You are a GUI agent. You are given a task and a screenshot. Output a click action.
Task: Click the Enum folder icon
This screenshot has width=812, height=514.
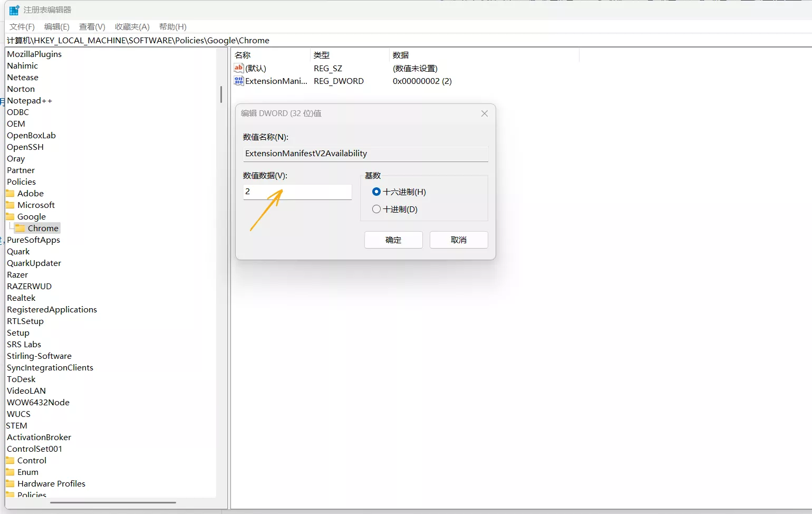click(11, 472)
